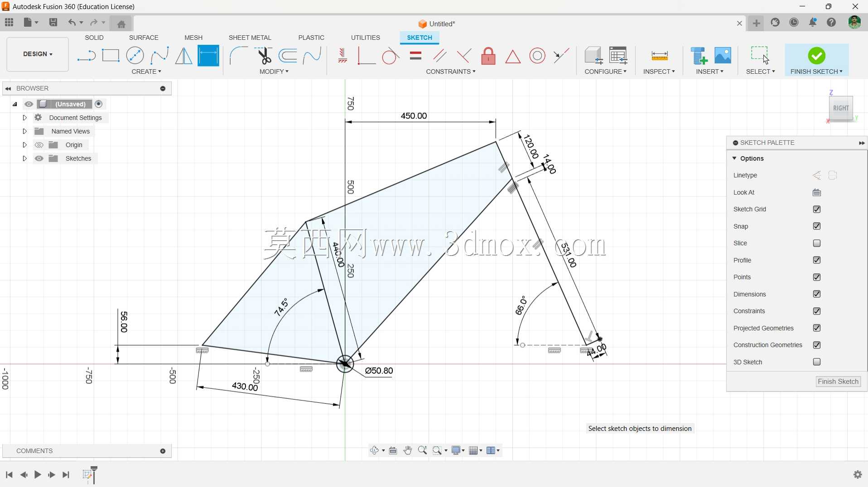The width and height of the screenshot is (868, 487).
Task: Toggle the Sketch Grid checkbox
Action: [817, 209]
